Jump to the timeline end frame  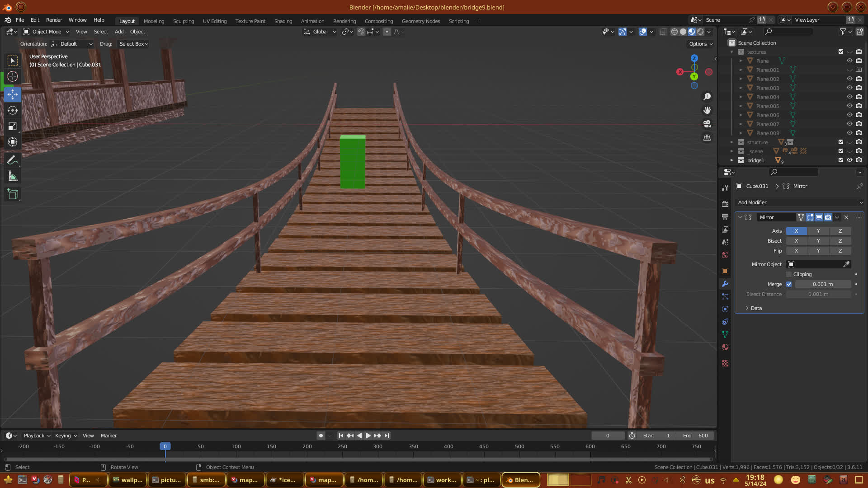387,436
